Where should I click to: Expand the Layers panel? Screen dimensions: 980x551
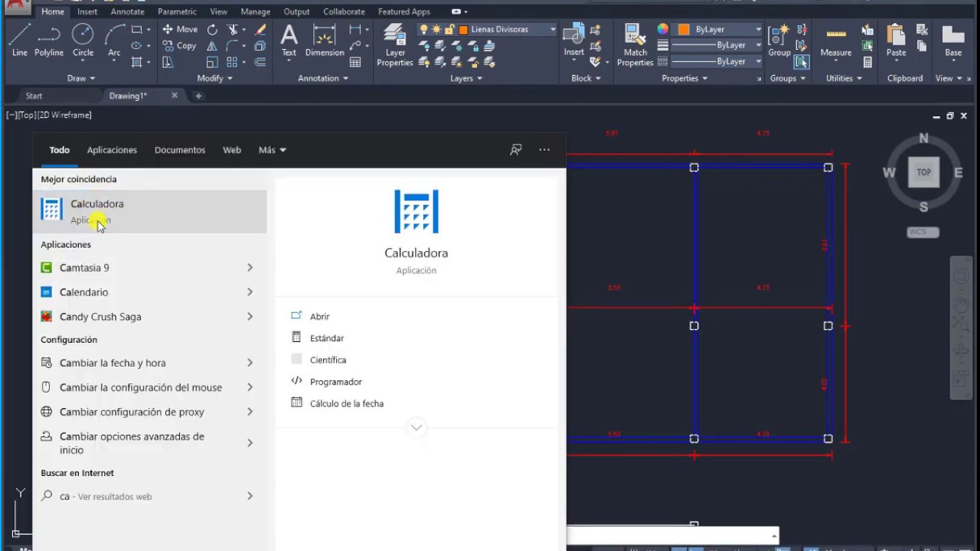click(466, 78)
